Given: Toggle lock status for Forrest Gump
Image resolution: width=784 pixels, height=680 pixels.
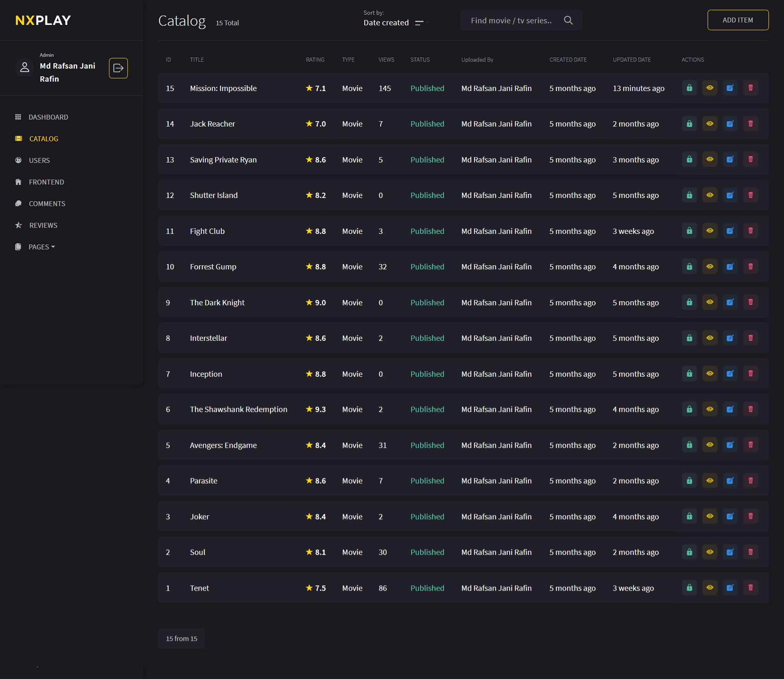Looking at the screenshot, I should [689, 267].
